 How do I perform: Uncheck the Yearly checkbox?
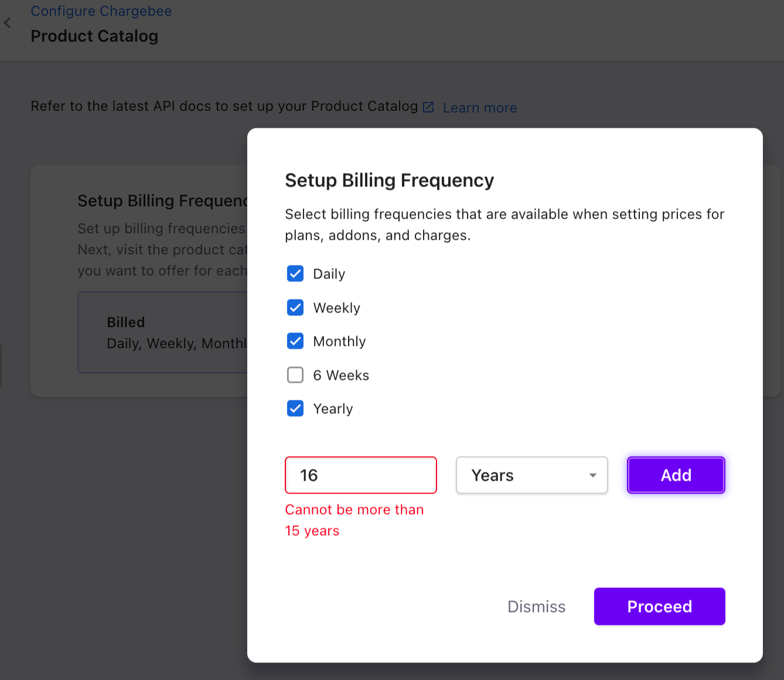pos(295,409)
